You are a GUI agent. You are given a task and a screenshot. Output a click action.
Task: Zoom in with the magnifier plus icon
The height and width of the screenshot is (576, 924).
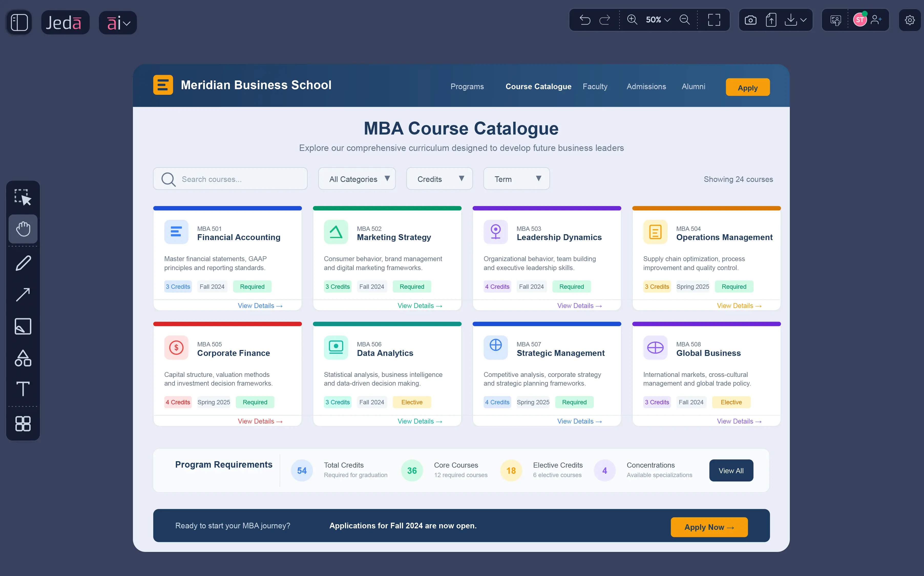[632, 19]
